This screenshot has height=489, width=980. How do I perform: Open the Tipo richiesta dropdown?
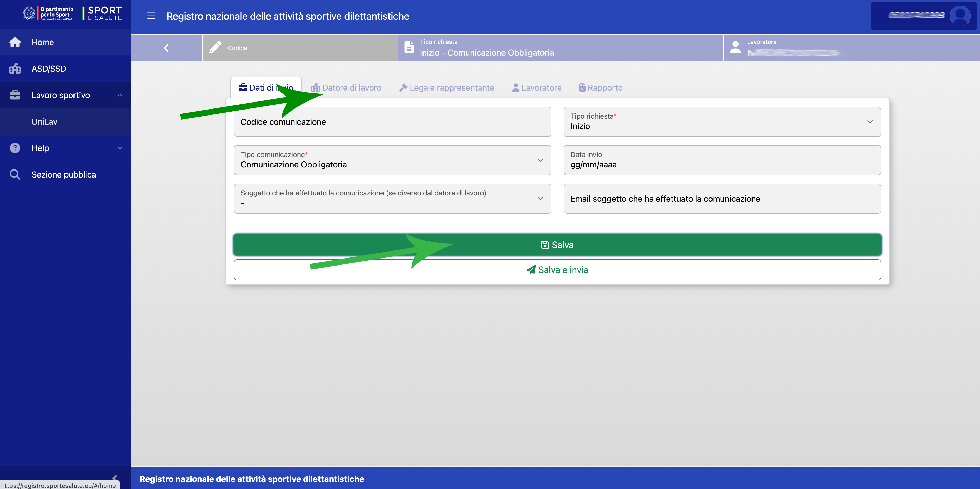[x=722, y=122]
